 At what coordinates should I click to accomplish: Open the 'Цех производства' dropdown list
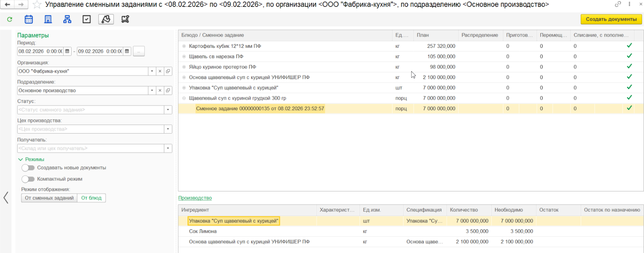(168, 129)
